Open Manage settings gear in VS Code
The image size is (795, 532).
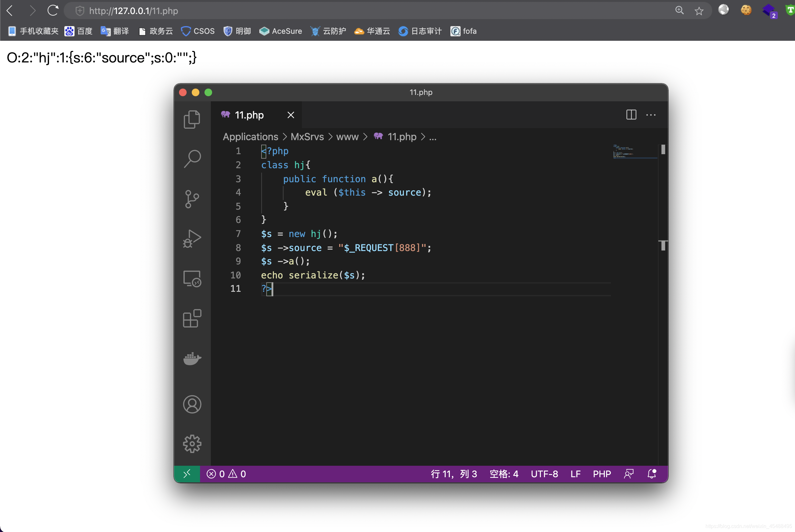tap(192, 444)
